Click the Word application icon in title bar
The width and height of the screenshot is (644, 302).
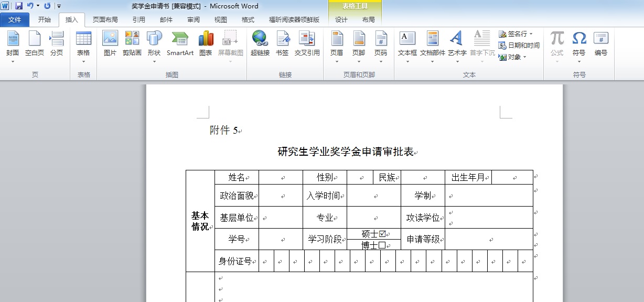click(x=5, y=6)
